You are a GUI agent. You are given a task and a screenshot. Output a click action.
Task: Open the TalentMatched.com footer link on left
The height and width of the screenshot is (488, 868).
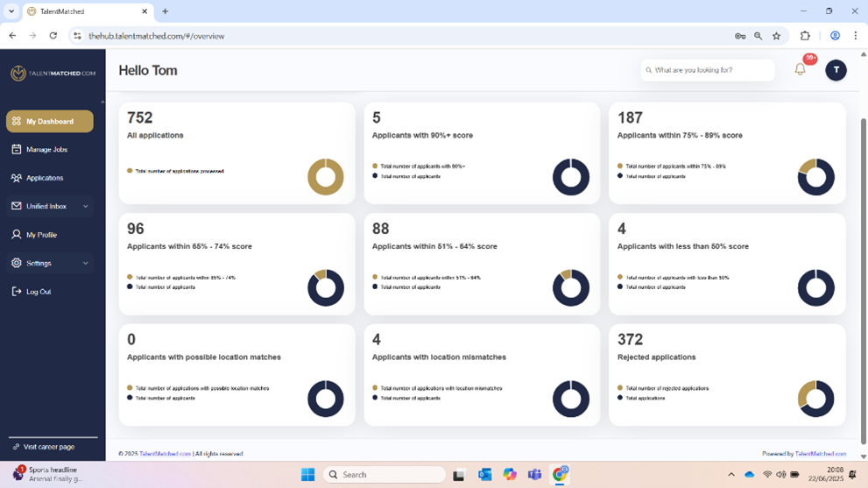[x=165, y=454]
